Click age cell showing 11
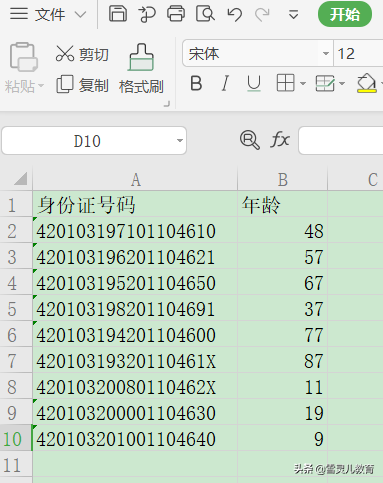Screen dimensions: 383x483 (x=282, y=386)
